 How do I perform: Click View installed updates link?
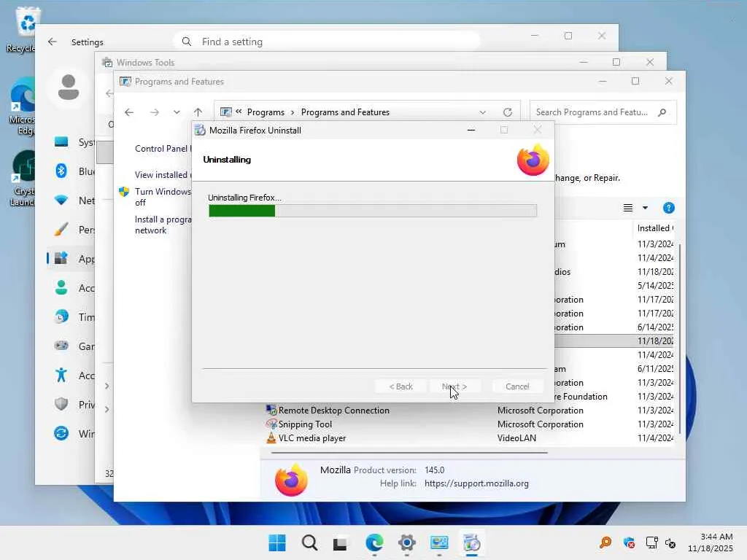coord(163,175)
